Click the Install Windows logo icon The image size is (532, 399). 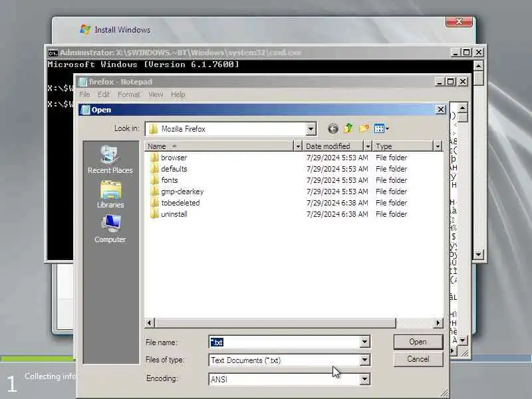tap(85, 29)
